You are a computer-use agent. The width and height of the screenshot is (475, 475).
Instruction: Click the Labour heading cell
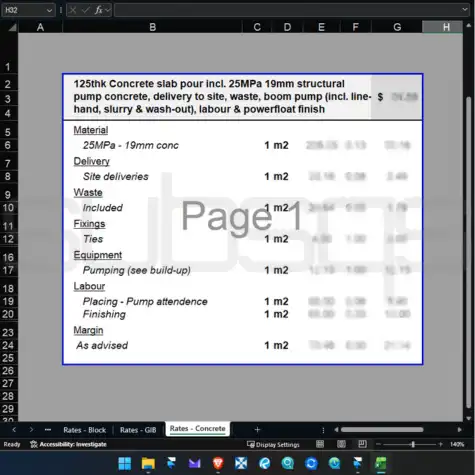click(89, 286)
